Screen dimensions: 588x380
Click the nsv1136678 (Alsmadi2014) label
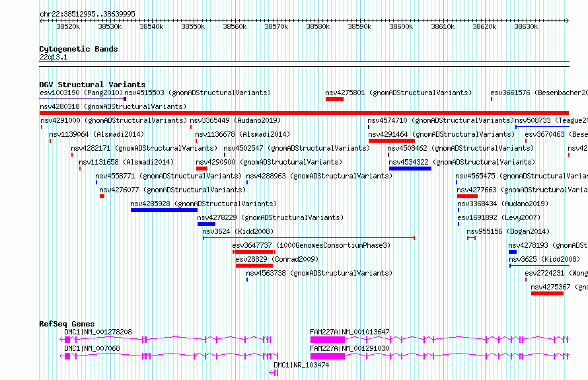(242, 134)
